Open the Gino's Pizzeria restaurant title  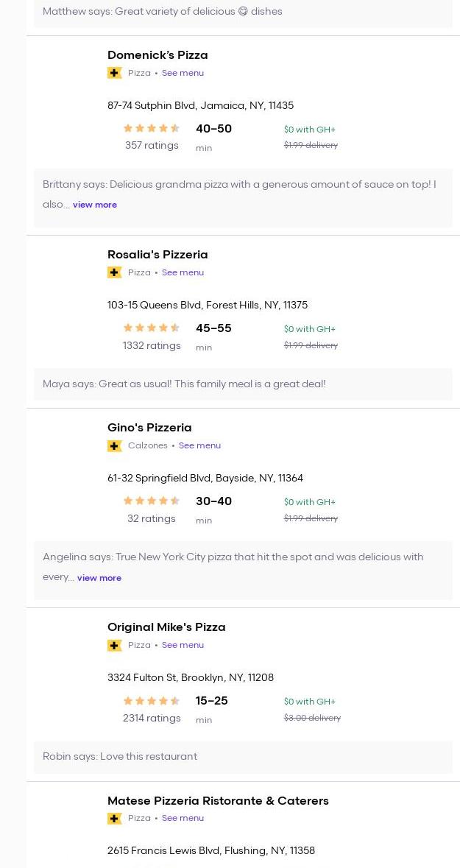[x=149, y=428]
